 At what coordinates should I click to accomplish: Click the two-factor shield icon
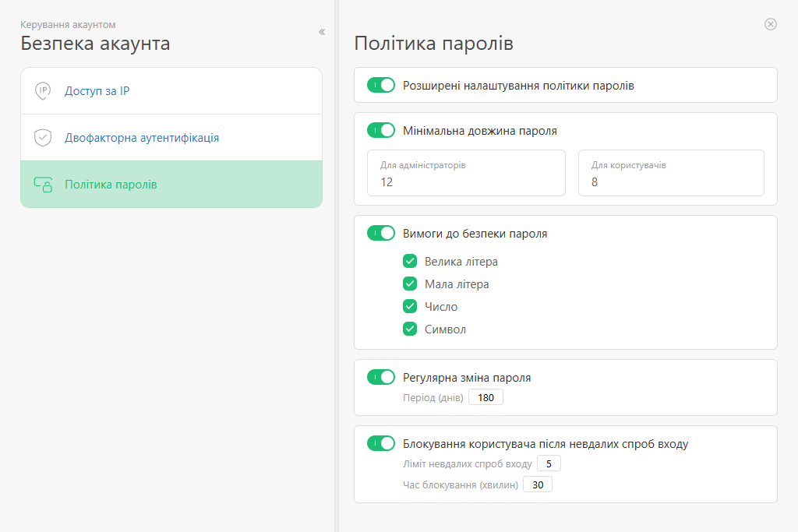point(43,138)
